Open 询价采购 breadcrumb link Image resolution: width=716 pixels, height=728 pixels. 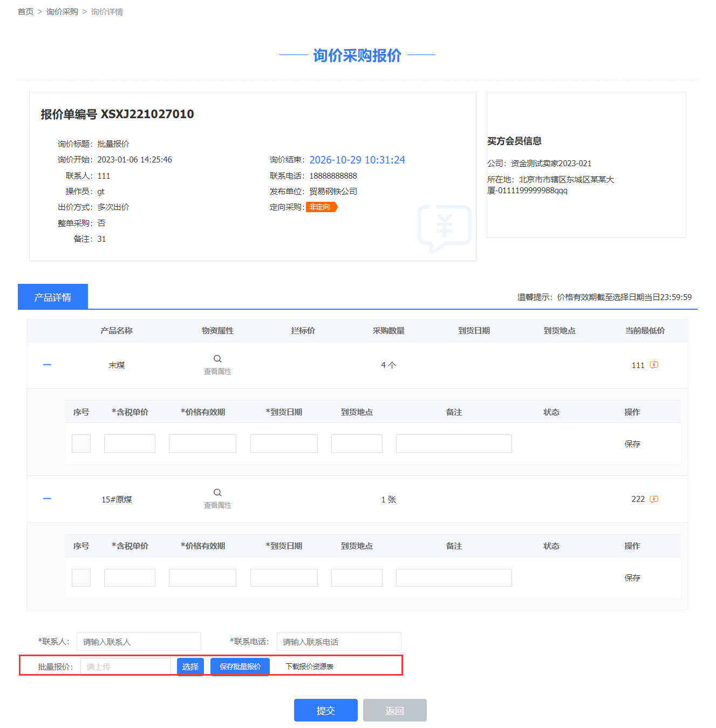click(62, 12)
